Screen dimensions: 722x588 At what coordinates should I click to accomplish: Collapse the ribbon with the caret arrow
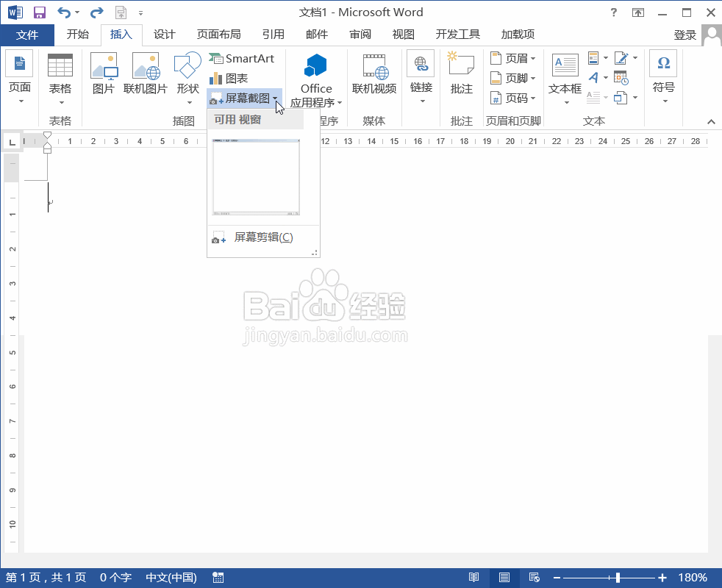point(712,121)
